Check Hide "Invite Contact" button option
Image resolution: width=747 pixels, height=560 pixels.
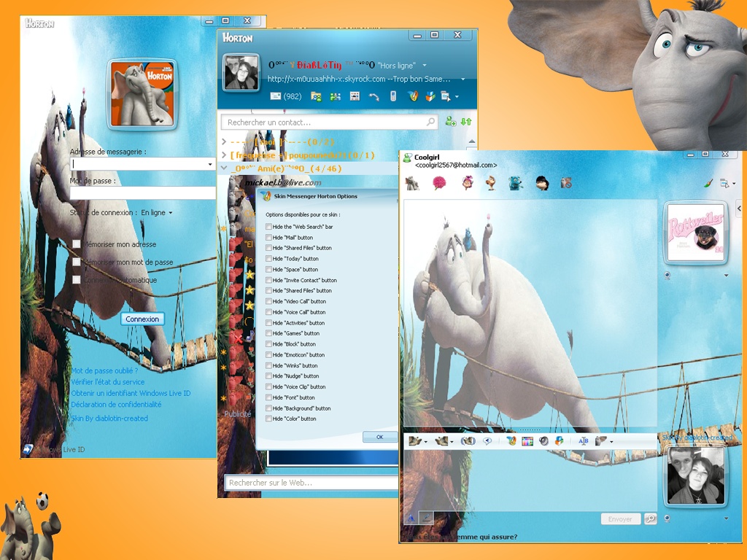tap(268, 280)
